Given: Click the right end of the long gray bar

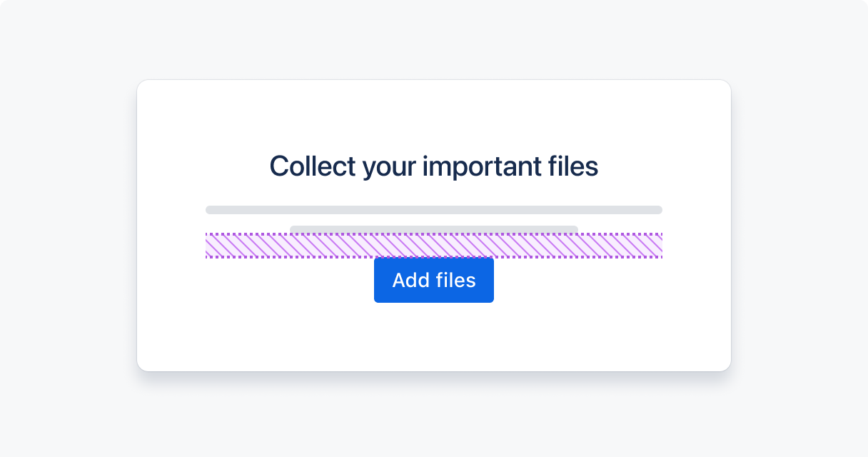Looking at the screenshot, I should click(x=658, y=210).
